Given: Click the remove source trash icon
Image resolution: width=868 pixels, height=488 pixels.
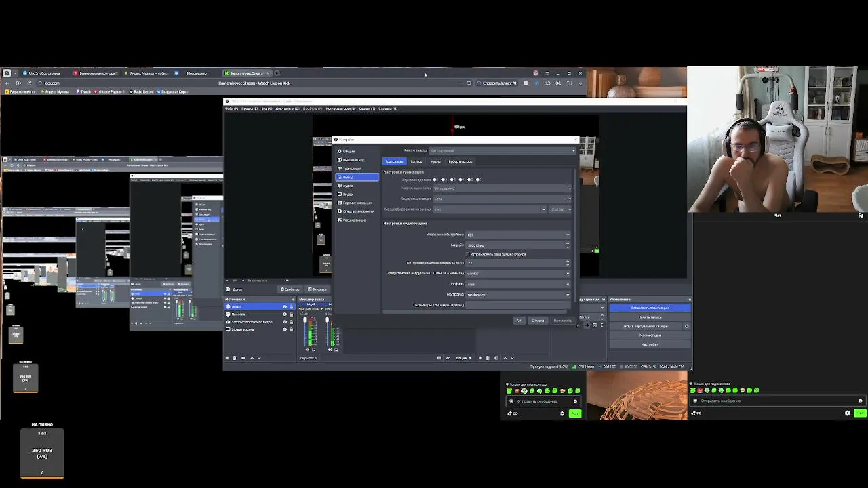Looking at the screenshot, I should (x=235, y=358).
